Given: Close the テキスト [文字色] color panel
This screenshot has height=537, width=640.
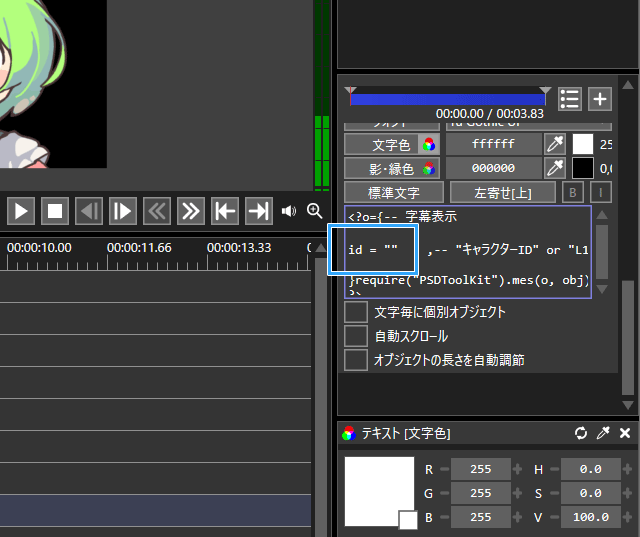Looking at the screenshot, I should (x=625, y=433).
